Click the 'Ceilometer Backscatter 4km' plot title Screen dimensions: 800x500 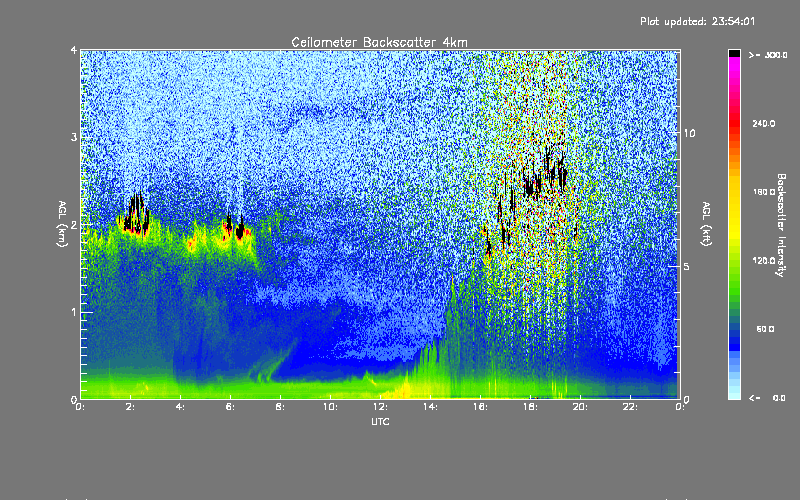[379, 42]
